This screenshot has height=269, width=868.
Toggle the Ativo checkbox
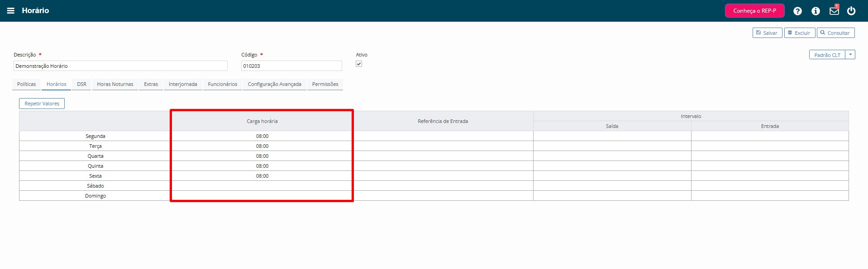point(359,64)
